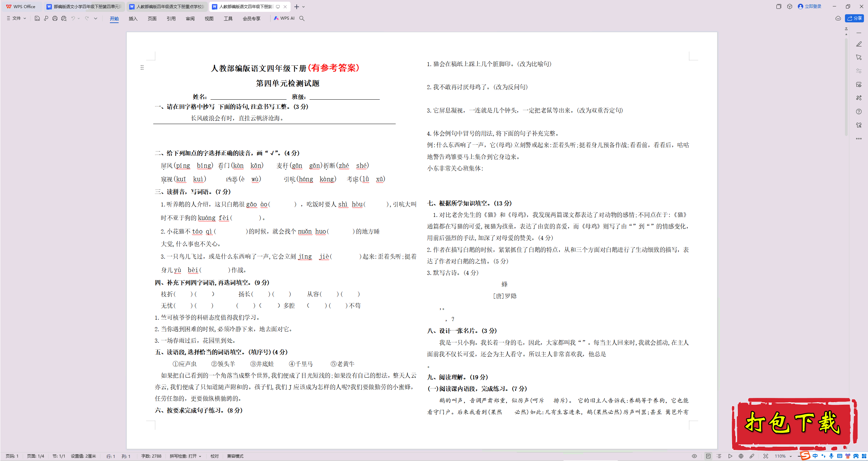Click the cloud sync status icon
The height and width of the screenshot is (461, 868).
coord(838,18)
